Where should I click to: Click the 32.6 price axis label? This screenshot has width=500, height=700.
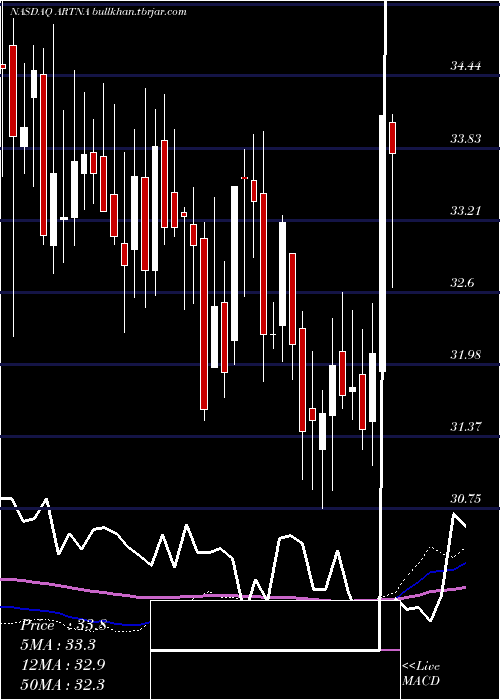pyautogui.click(x=462, y=283)
